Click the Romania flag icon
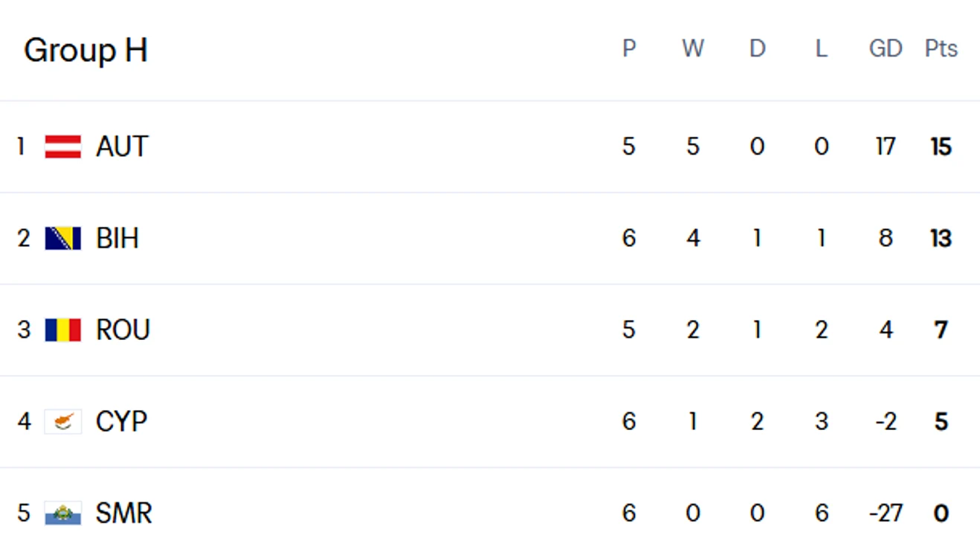This screenshot has width=980, height=558. (x=63, y=330)
